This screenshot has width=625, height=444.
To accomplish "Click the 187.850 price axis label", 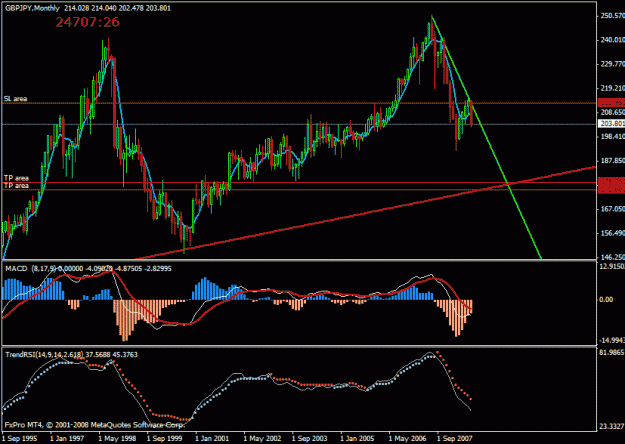I will 612,161.
